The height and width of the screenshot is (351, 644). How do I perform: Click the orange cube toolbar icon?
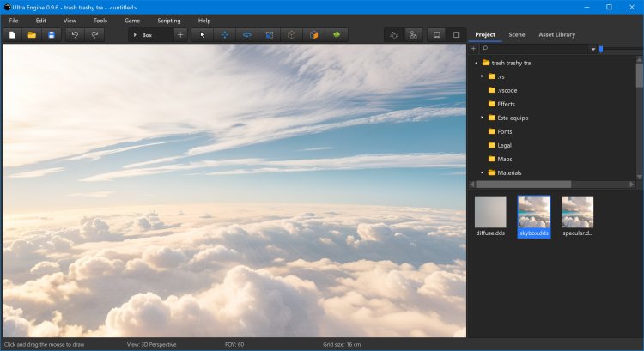(x=314, y=35)
